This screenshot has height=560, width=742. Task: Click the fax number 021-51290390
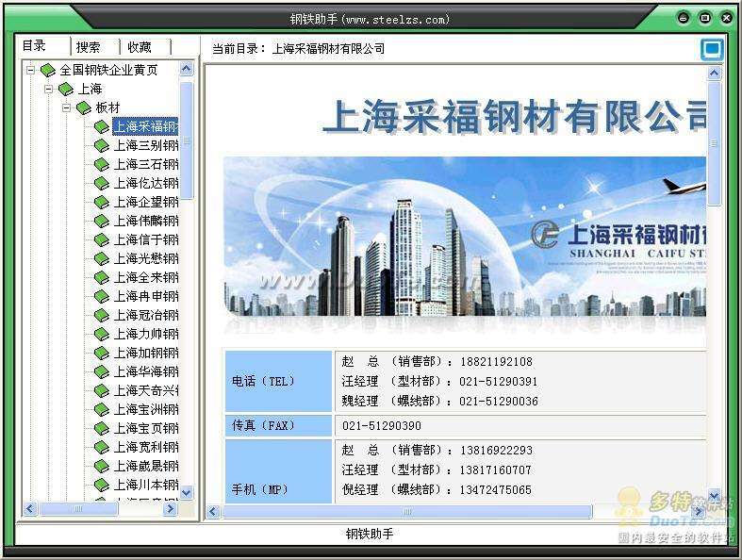click(382, 425)
